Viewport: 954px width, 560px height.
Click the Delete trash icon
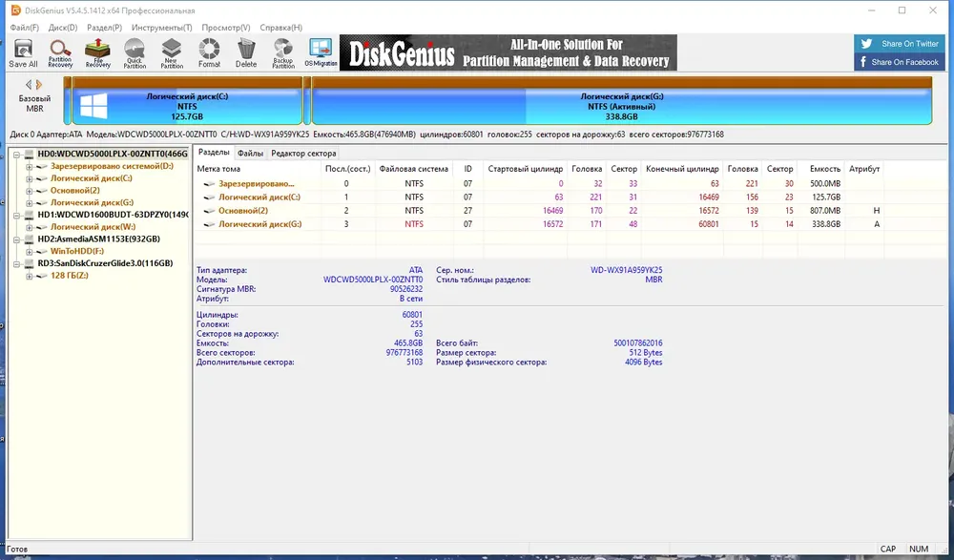click(x=246, y=53)
